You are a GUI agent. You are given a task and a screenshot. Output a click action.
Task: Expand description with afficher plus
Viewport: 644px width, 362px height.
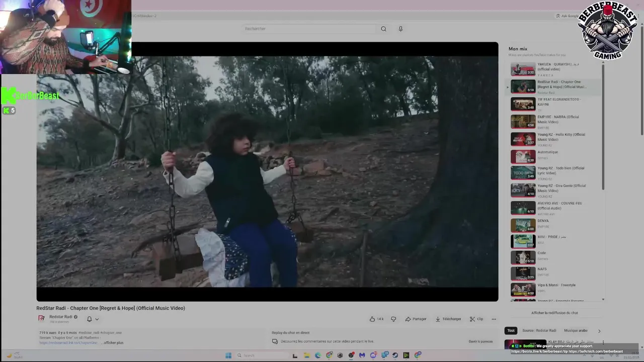(113, 342)
